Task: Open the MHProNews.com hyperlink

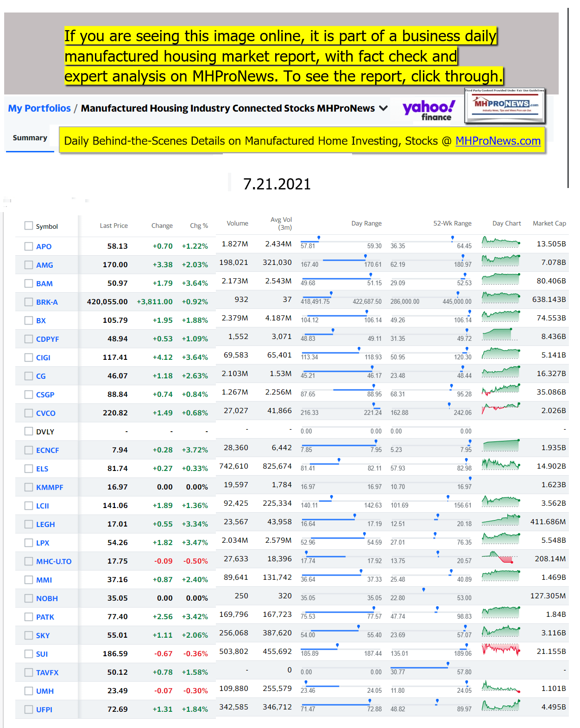Action: click(x=498, y=141)
